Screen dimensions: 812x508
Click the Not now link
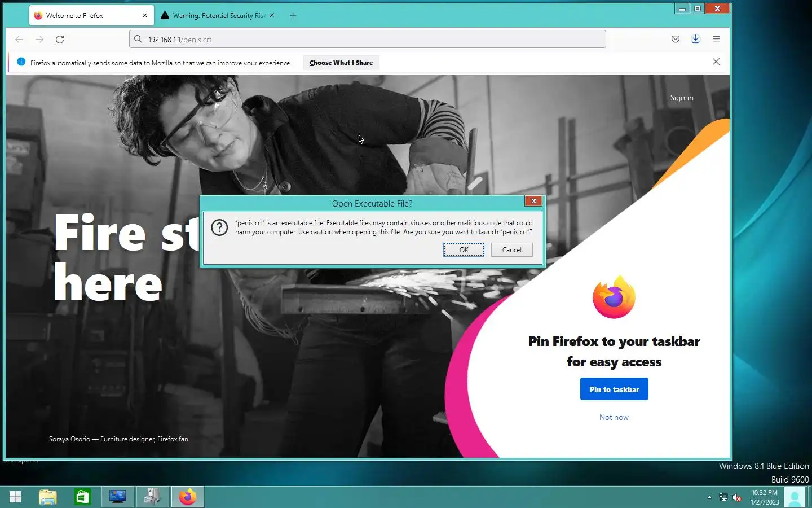(x=614, y=417)
